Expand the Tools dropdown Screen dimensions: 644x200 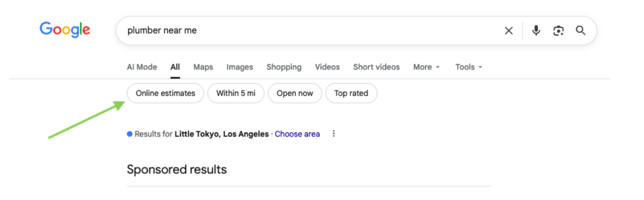[x=468, y=67]
